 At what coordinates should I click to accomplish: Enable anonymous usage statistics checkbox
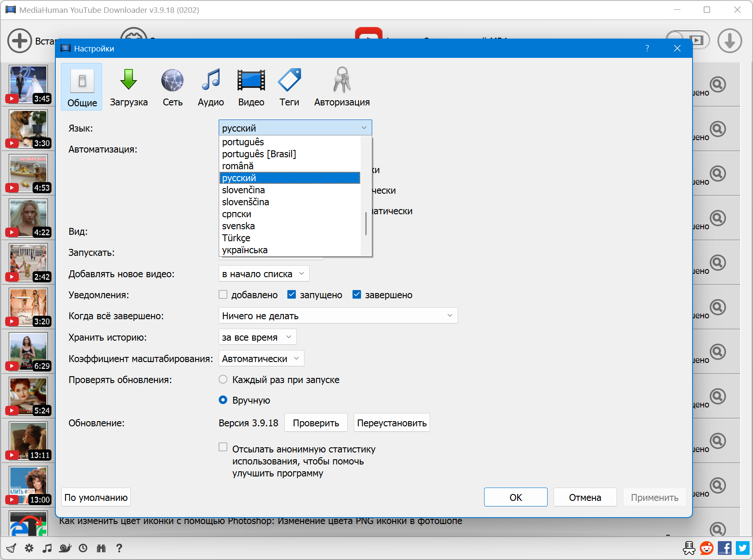223,447
